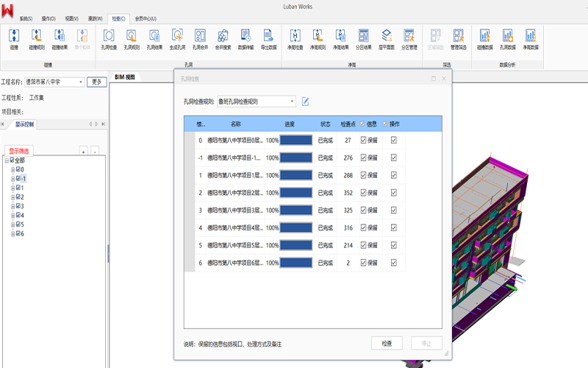This screenshot has width=588, height=368.
Task: Click the progress bar of floor 4 row
Action: [296, 227]
